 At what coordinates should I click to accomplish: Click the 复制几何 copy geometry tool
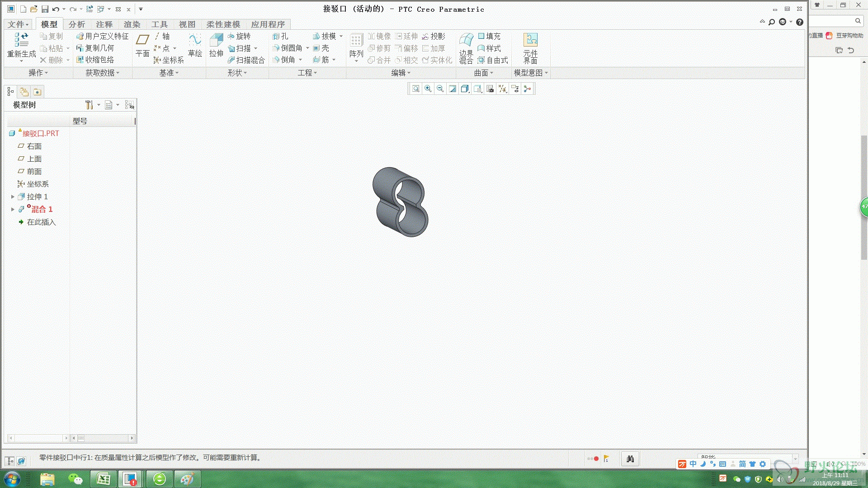(x=95, y=48)
